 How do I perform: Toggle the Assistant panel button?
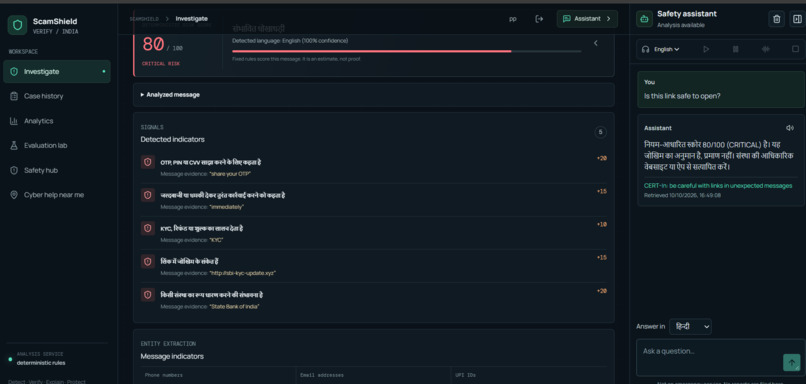coord(587,19)
